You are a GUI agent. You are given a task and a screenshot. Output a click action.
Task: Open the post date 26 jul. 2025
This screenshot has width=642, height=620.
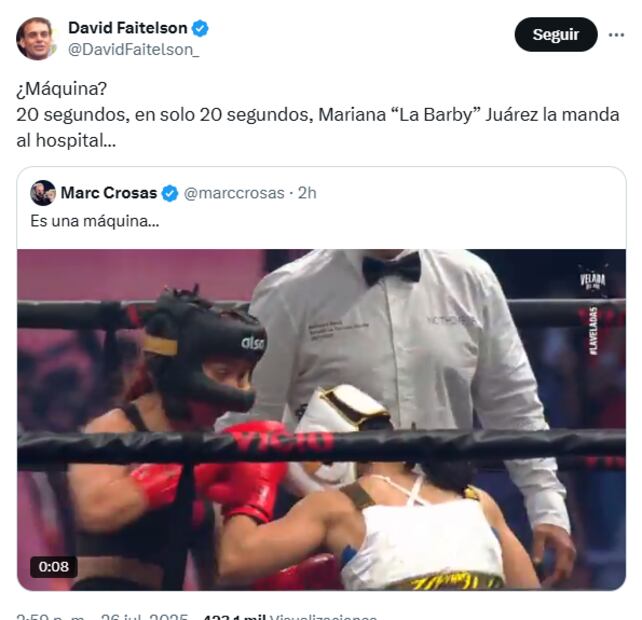pos(144,616)
